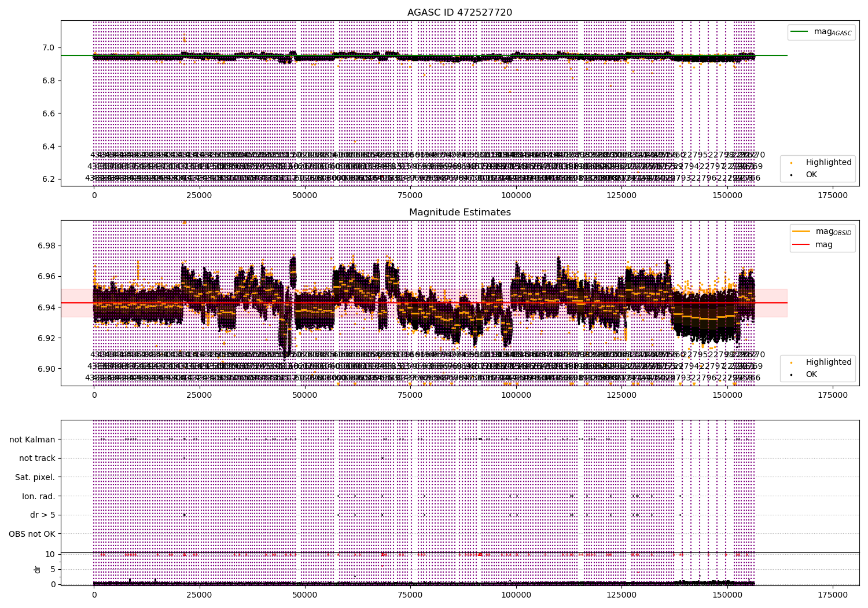
Task: Click the green mag AGASC legend line
Action: [x=800, y=32]
